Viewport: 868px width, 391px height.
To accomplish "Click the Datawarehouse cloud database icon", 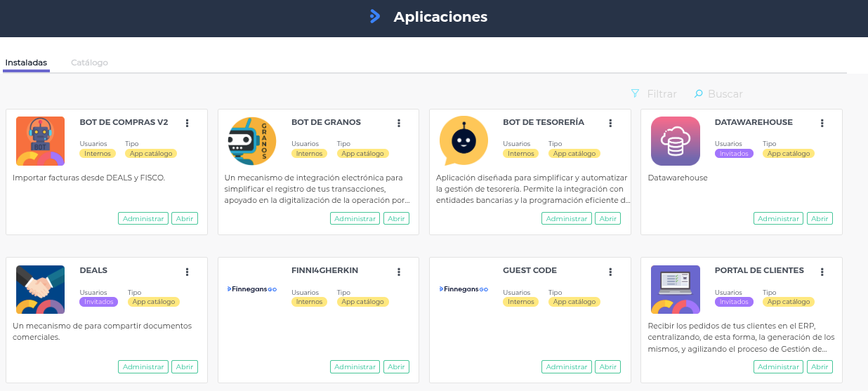I will 676,141.
